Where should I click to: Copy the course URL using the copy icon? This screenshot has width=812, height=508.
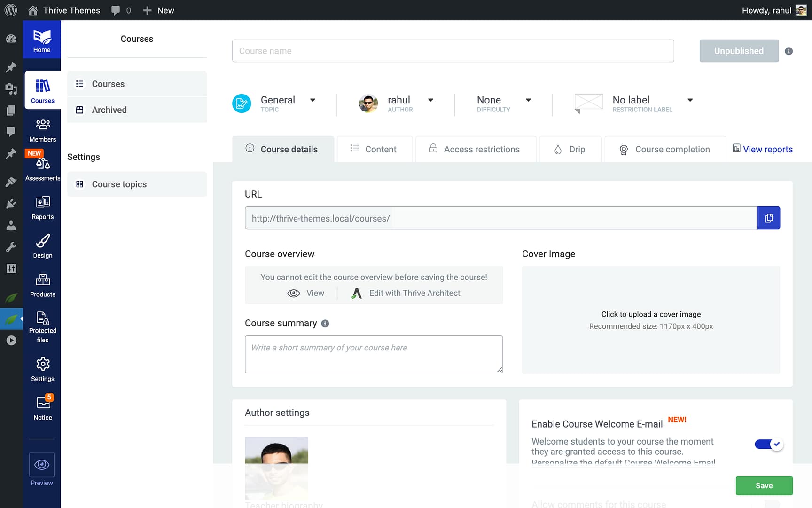(769, 218)
